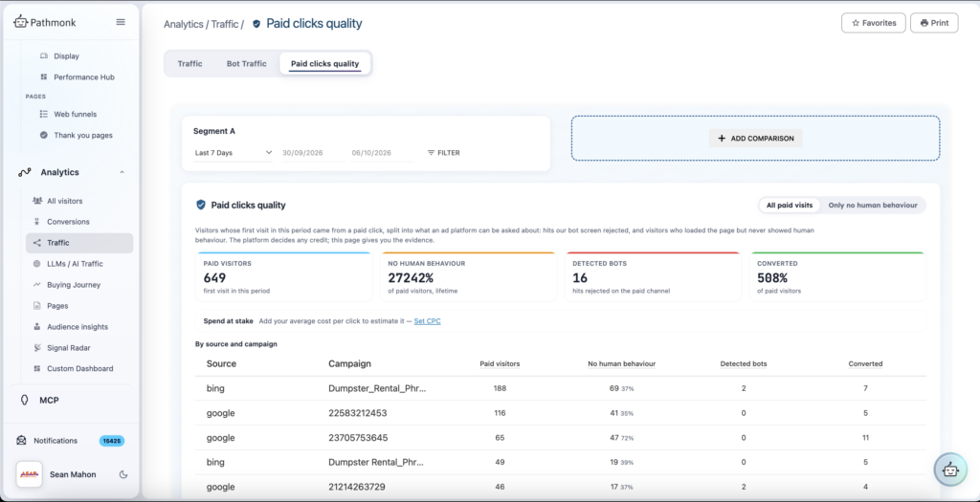Sort by the Paid visitors column
This screenshot has width=980, height=502.
tap(500, 363)
